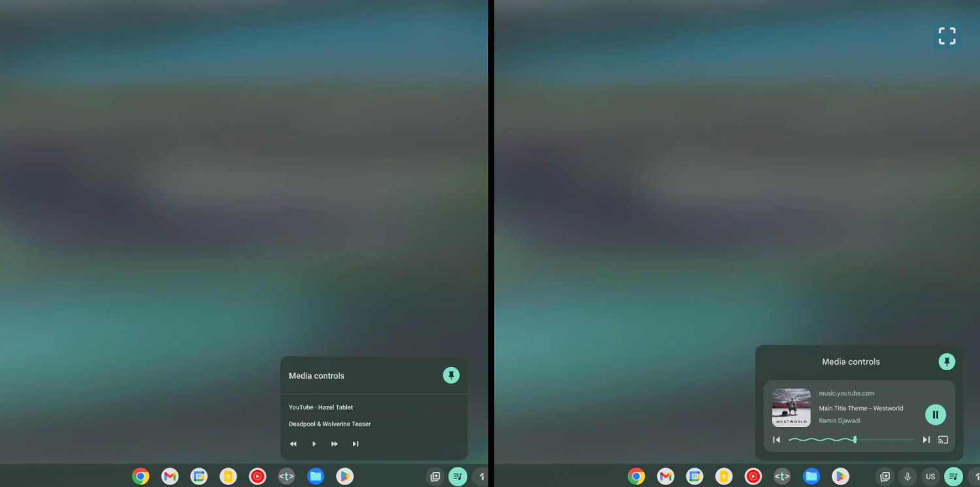Open the holding space icon beside the microphone
This screenshot has height=487, width=980.
tap(885, 477)
